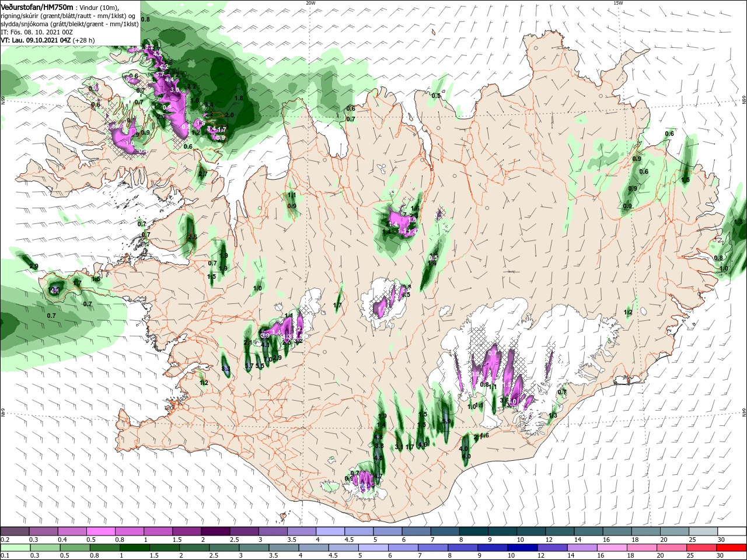The image size is (747, 560).
Task: Click the upper legend swatch between 6 and 7
Action: (415, 531)
